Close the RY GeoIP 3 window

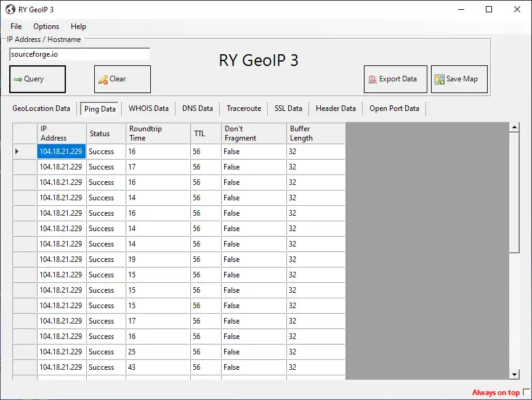click(x=517, y=9)
